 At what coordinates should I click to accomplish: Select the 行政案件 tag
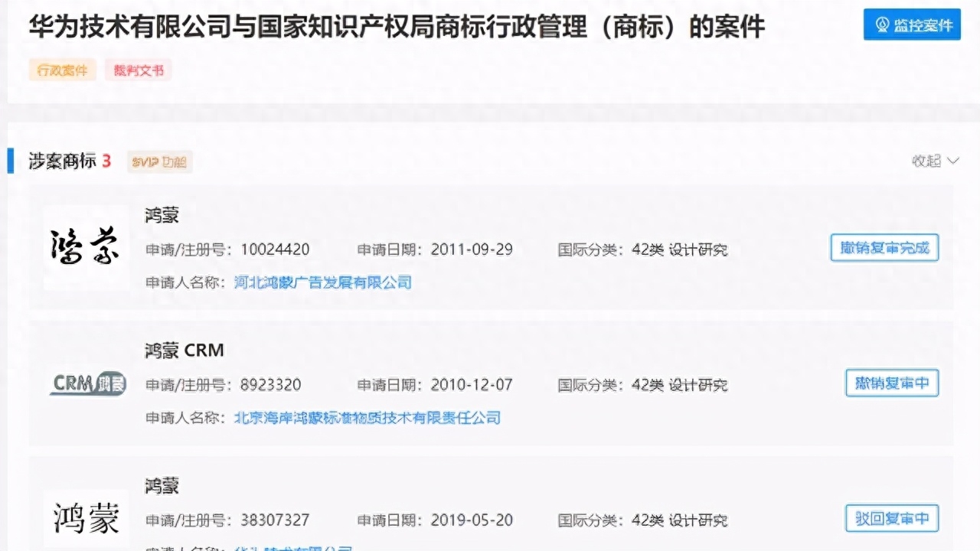pos(63,70)
